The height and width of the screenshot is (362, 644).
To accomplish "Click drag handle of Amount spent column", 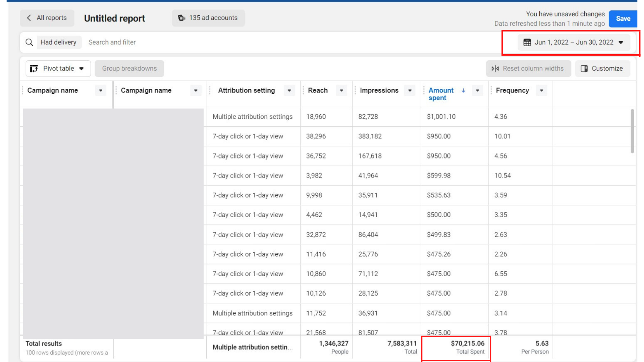I will pos(424,90).
